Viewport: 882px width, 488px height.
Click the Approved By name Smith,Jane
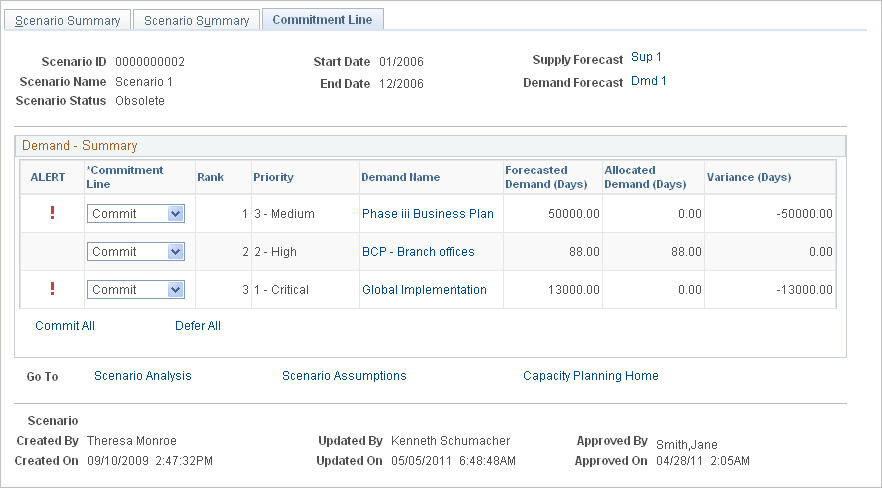pyautogui.click(x=687, y=445)
